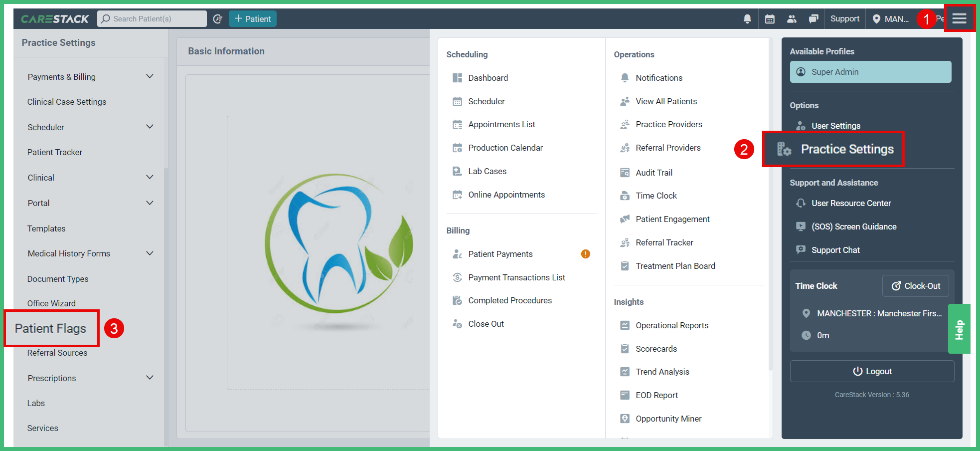Open the patients icon in the header
This screenshot has width=980, height=451.
(791, 18)
